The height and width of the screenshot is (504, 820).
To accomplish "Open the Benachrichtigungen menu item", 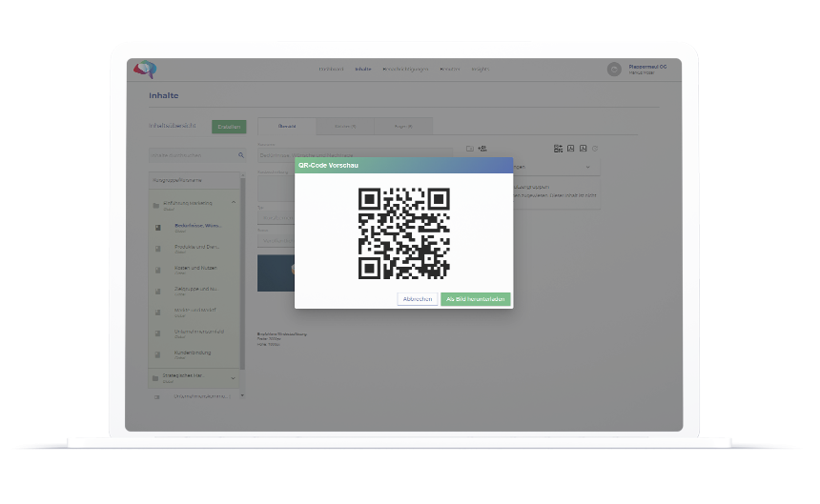I will pos(405,69).
